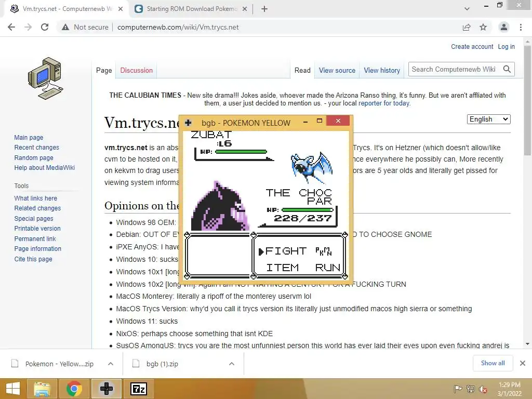Reload the current Chrome page
The height and width of the screenshot is (399, 532).
click(45, 27)
